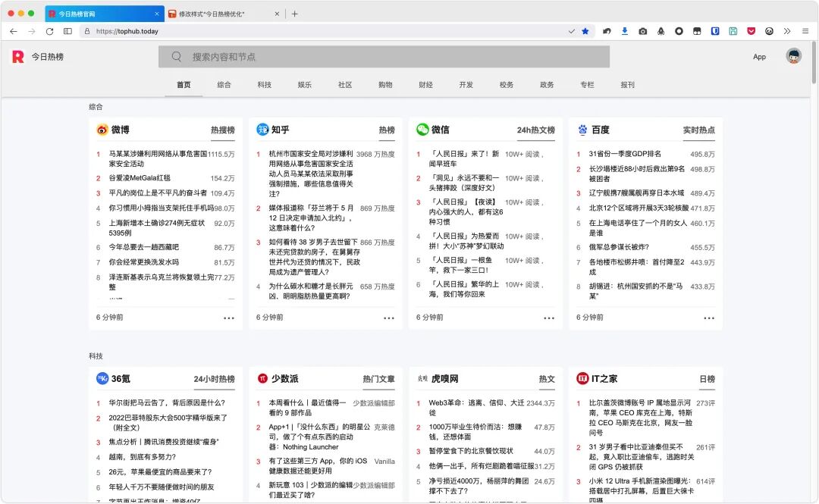Click the 搜索内容和节点 search field
The image size is (819, 504).
click(x=384, y=56)
